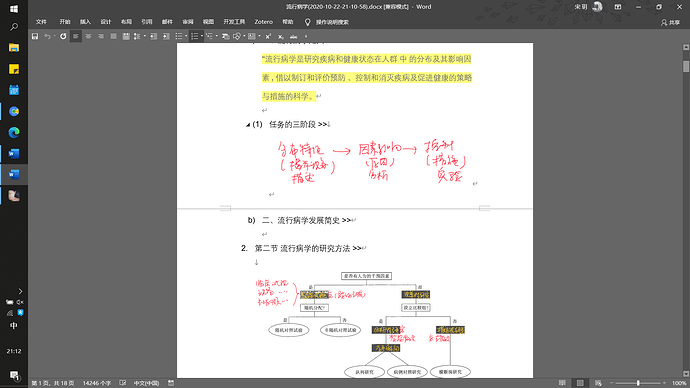This screenshot has width=690, height=388.
Task: Click the 共享 share button
Action: pyautogui.click(x=670, y=22)
